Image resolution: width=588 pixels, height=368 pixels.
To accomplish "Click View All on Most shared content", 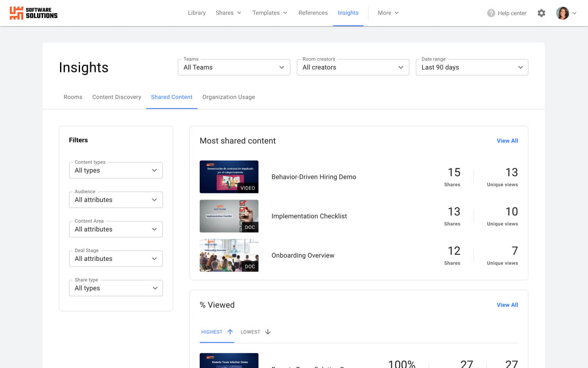I will pos(507,141).
